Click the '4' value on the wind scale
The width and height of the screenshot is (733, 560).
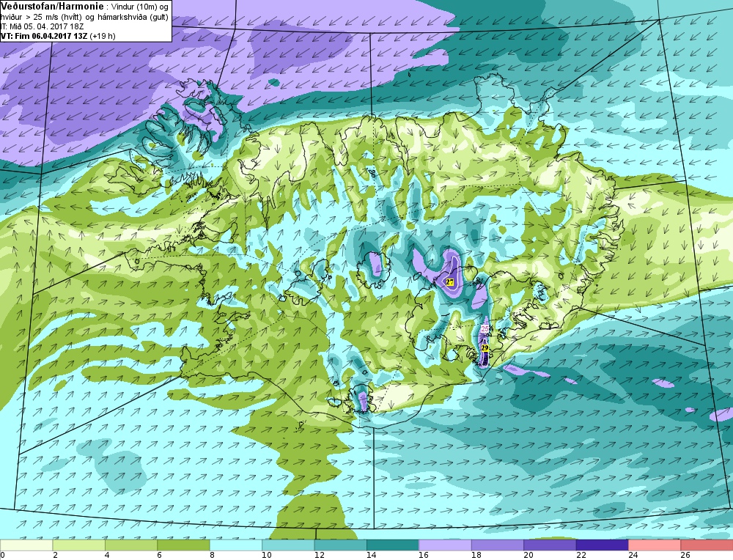pos(107,556)
